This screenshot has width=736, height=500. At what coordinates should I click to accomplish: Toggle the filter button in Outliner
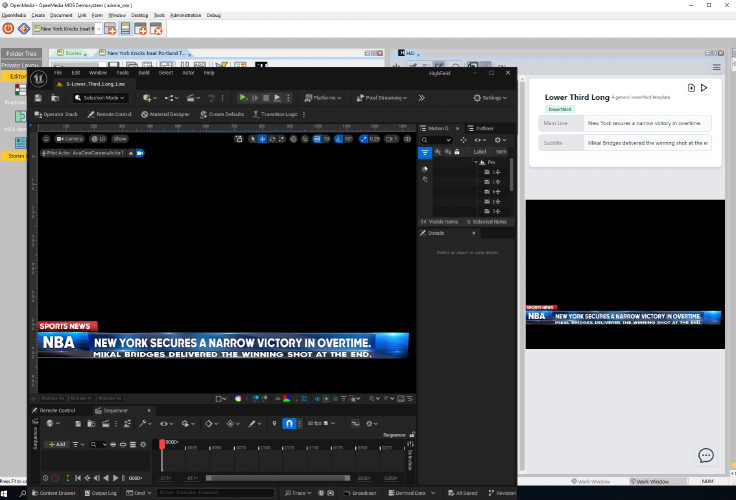pos(426,153)
